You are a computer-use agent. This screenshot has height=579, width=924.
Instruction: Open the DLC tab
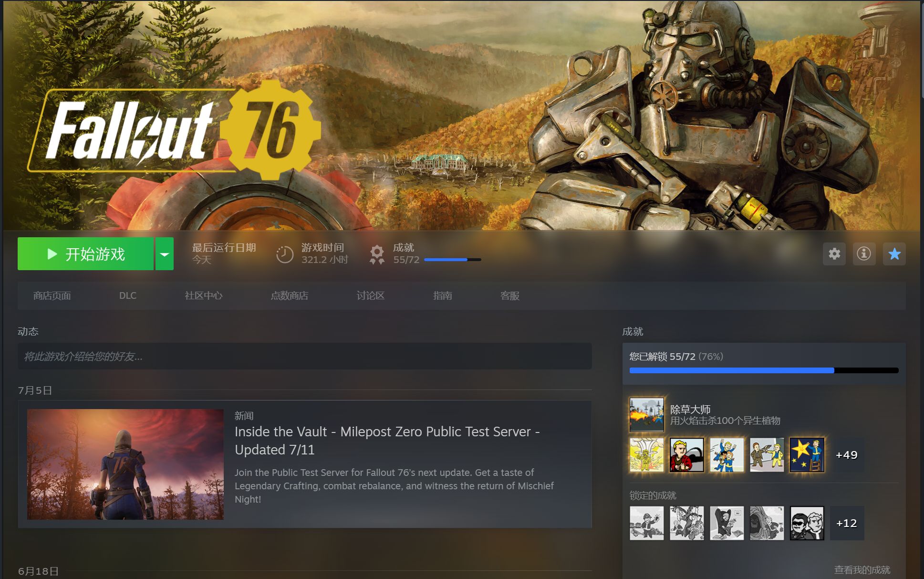click(x=128, y=296)
